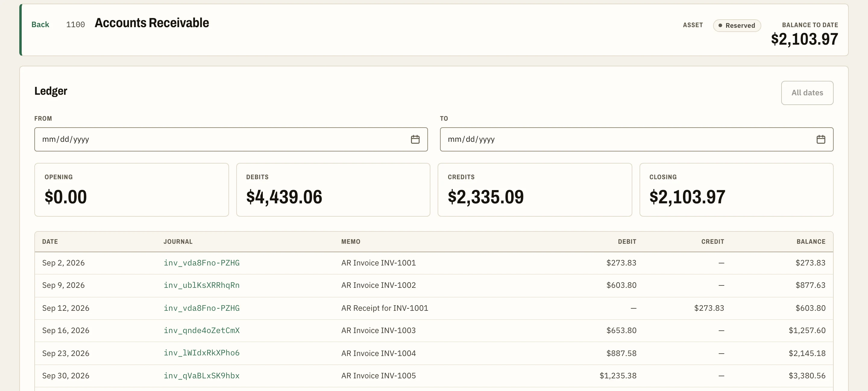The image size is (868, 391).
Task: Select memo AR Receipt for INV-1001
Action: [x=385, y=308]
